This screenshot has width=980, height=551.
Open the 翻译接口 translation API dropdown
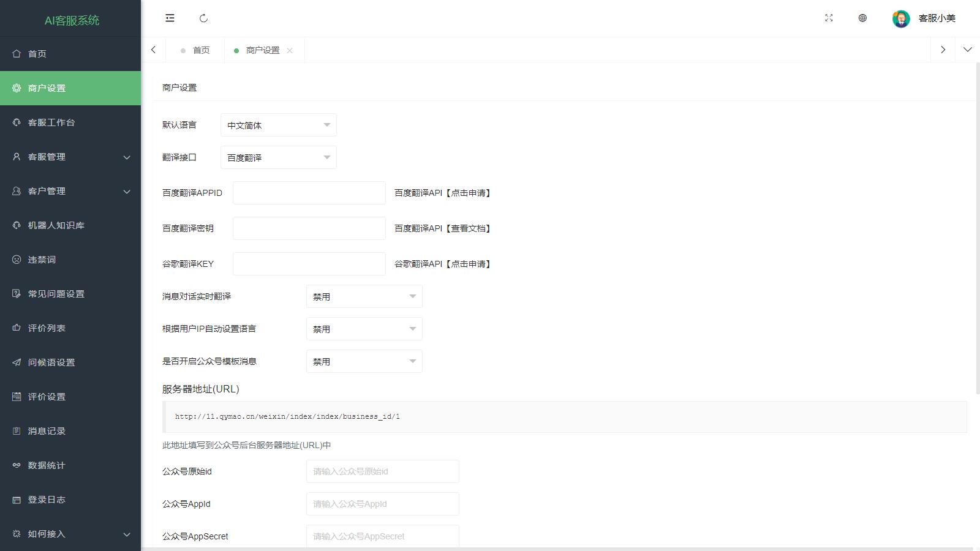[x=278, y=157]
